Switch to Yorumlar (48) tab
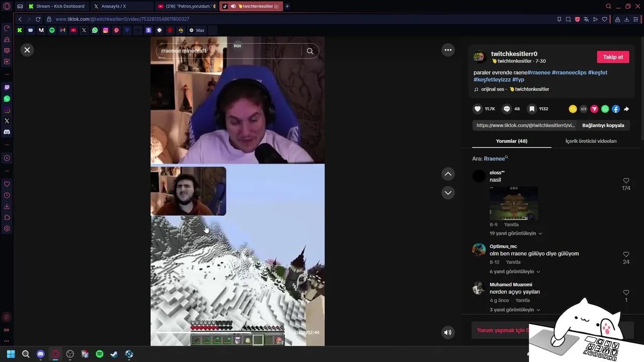Viewport: 644px width, 362px height. (512, 141)
